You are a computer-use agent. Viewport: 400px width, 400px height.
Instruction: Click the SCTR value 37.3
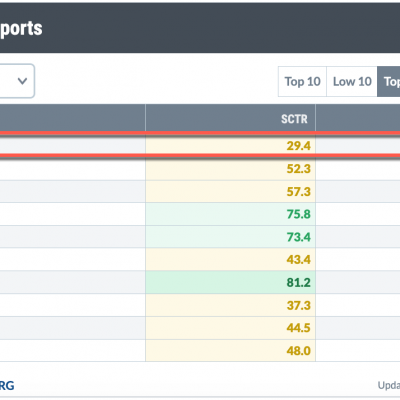[298, 305]
